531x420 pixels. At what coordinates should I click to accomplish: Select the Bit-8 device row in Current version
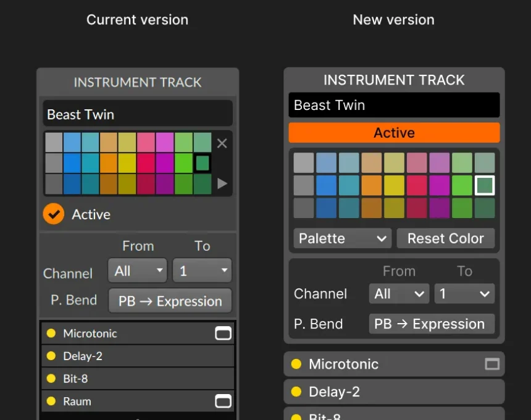click(138, 379)
